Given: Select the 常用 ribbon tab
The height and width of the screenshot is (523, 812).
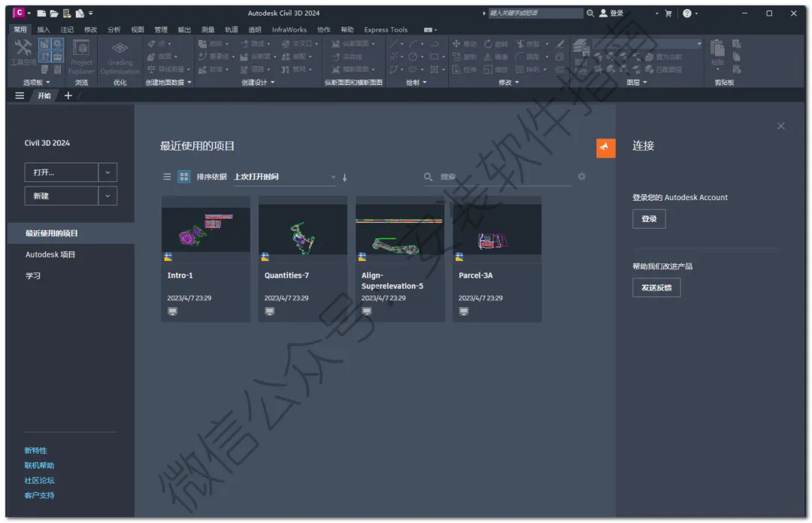Looking at the screenshot, I should tap(20, 29).
